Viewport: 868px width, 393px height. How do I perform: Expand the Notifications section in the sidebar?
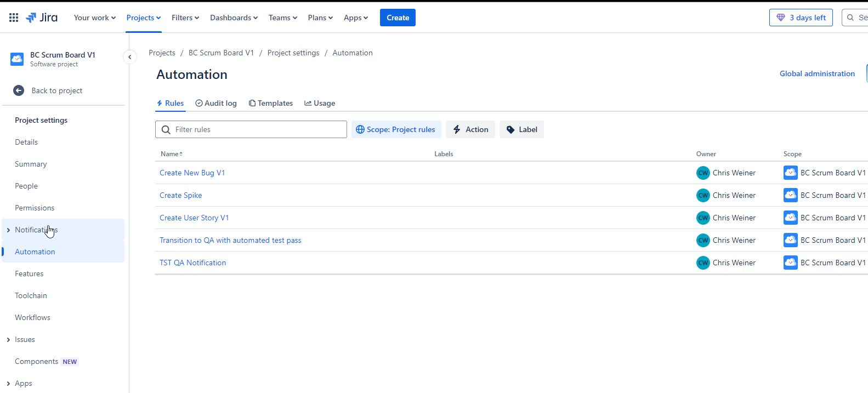[x=8, y=230]
